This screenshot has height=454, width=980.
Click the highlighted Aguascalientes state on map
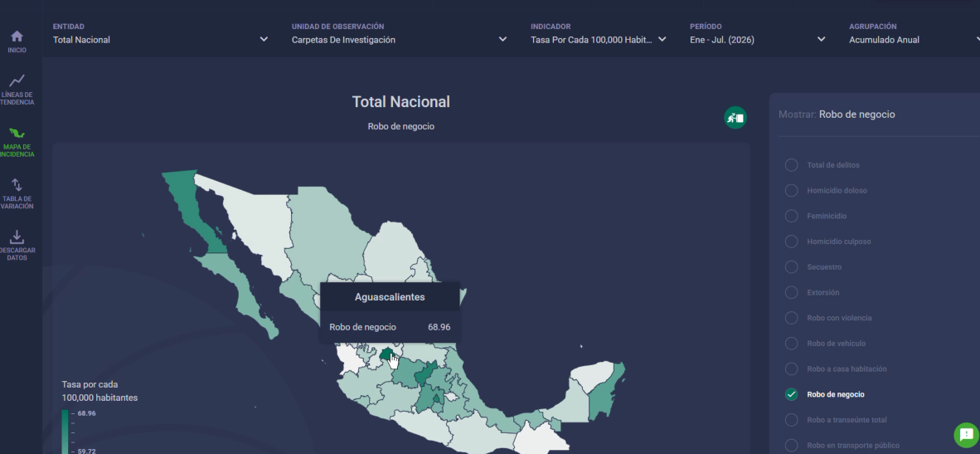click(386, 354)
